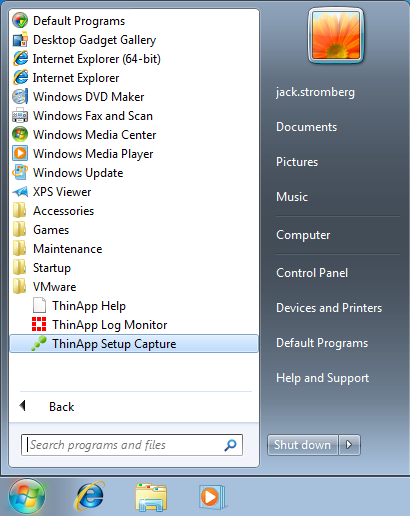Screen dimensions: 410x516
Task: Launch ThinApp Setup Capture green icon
Action: point(39,343)
